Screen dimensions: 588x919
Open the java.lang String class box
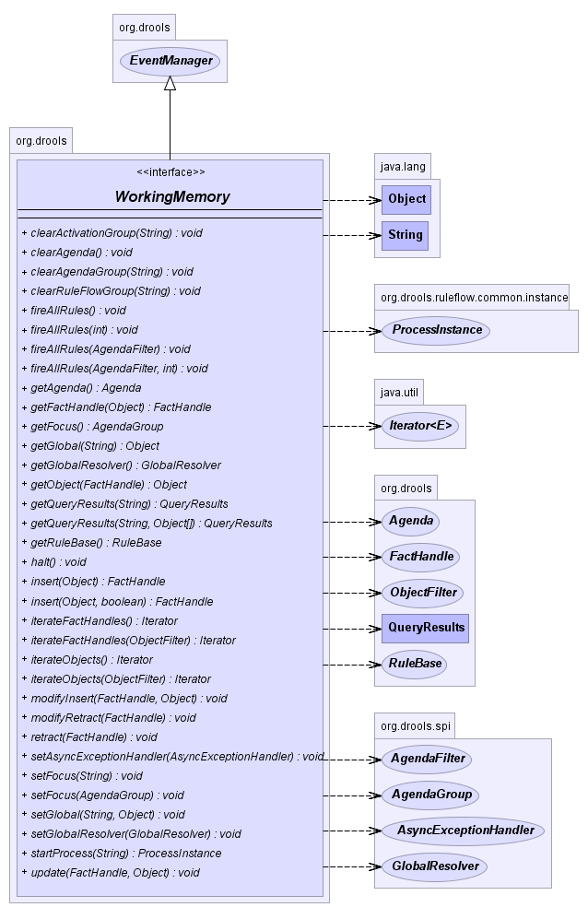(406, 235)
